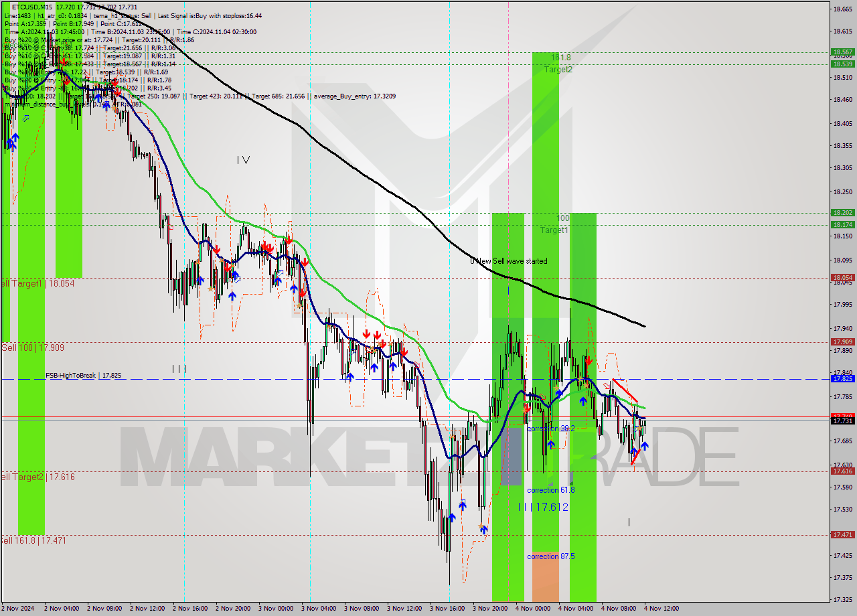Click the 'I V' wave marker
This screenshot has height=616, width=857.
pyautogui.click(x=243, y=160)
